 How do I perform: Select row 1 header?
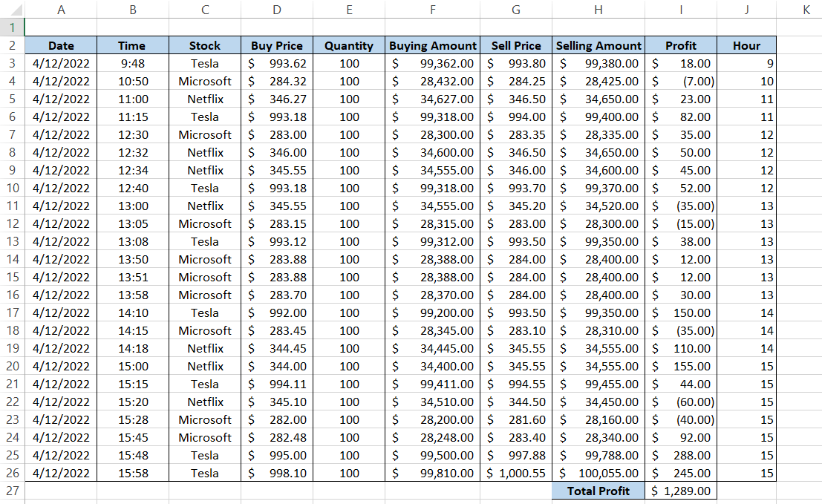click(12, 27)
